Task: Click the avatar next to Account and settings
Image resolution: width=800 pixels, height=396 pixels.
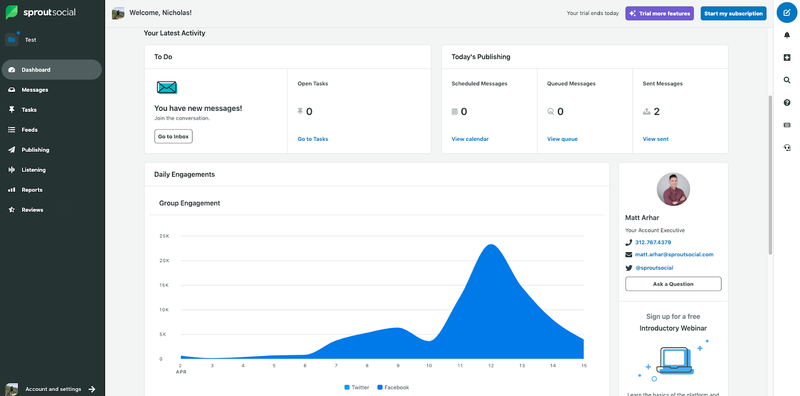Action: [12, 389]
